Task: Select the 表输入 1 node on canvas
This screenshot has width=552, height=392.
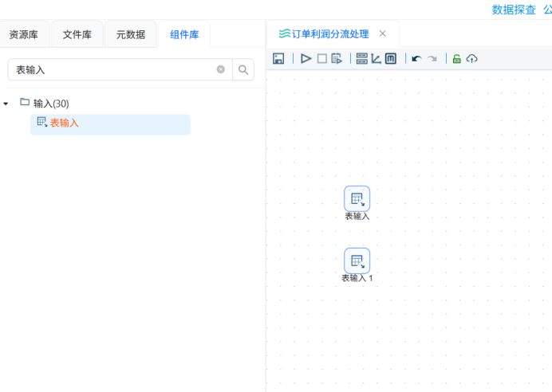Action: [x=357, y=261]
